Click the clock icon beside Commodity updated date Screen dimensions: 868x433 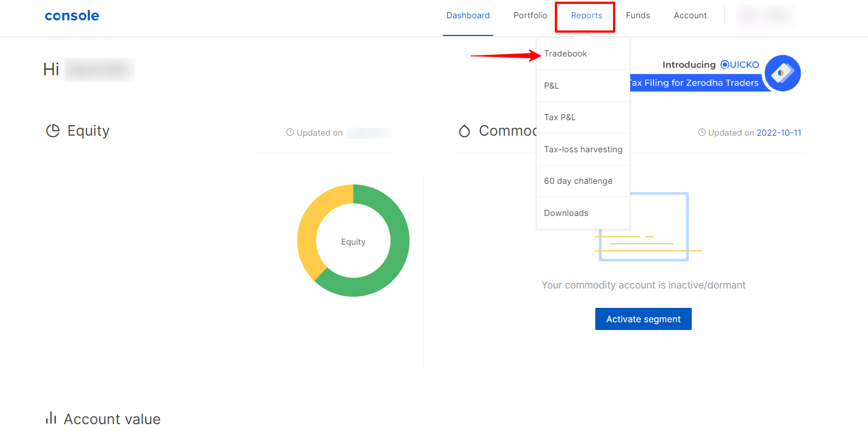[702, 133]
